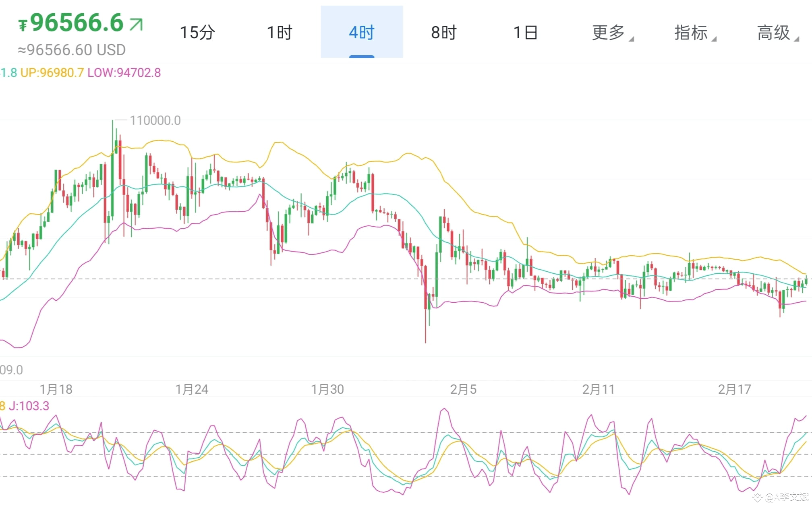Click the 110000.0 high price marker
Screen dimensions: 812x506
coord(155,120)
